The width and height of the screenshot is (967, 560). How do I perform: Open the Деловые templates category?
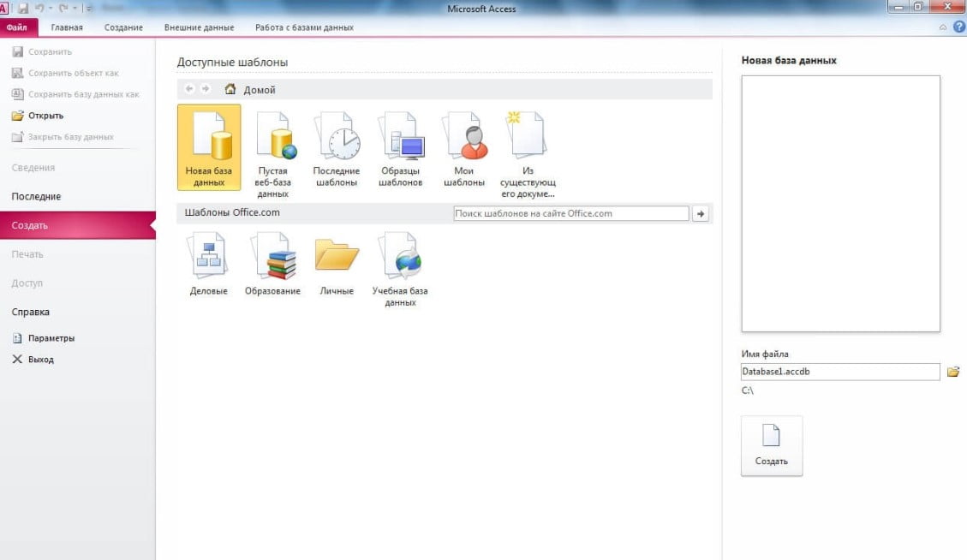[208, 264]
